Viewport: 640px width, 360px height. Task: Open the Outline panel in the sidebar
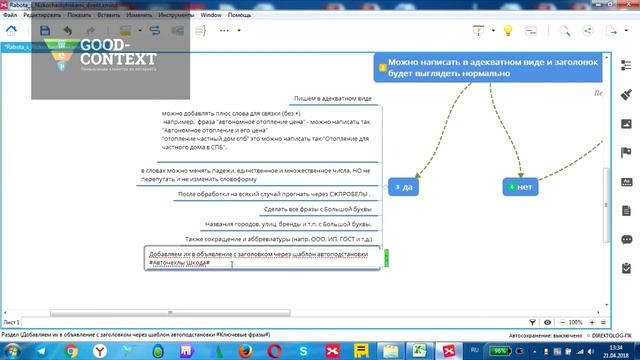pos(626,65)
